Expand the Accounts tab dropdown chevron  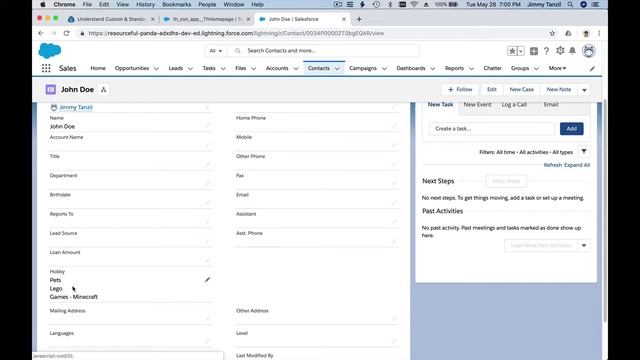click(x=296, y=69)
